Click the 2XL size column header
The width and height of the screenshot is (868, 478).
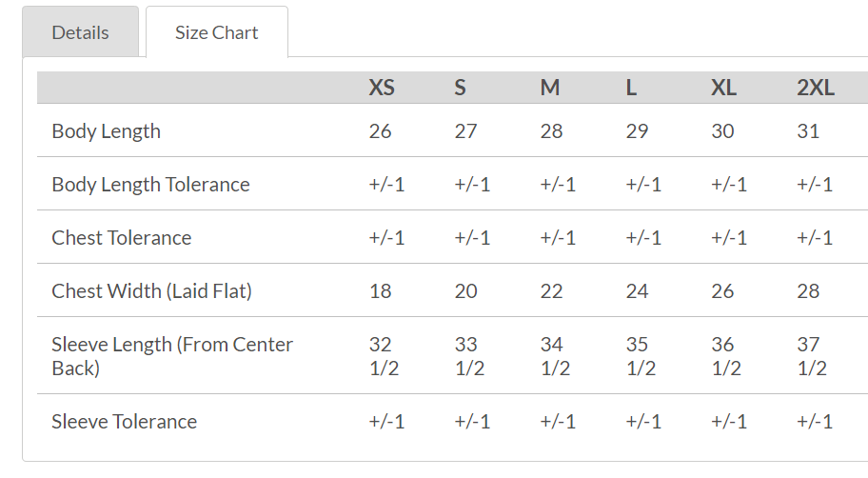816,88
